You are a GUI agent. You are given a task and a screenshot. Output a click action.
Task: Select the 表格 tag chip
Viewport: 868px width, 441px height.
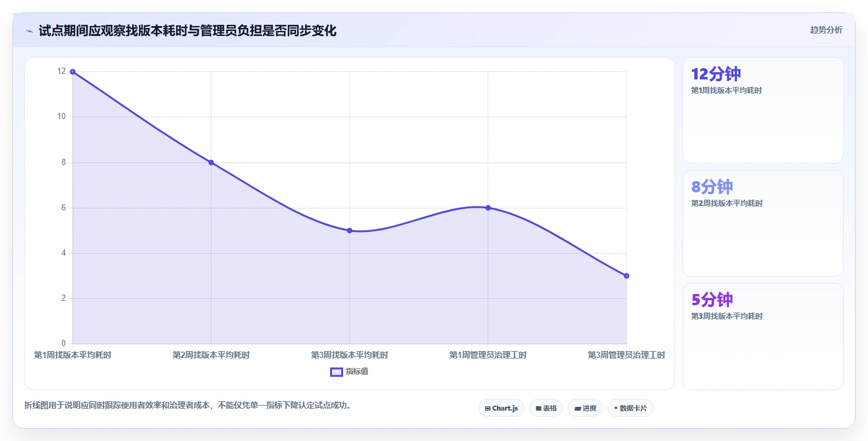coord(546,408)
